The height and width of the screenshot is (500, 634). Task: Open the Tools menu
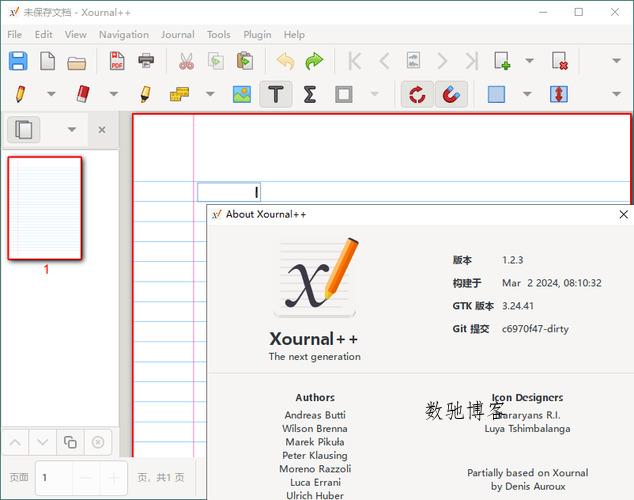[218, 35]
